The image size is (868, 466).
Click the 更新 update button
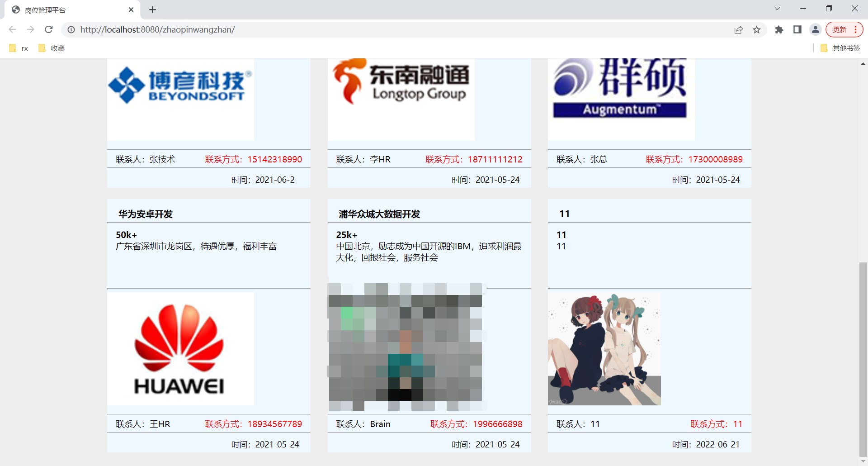(x=844, y=29)
